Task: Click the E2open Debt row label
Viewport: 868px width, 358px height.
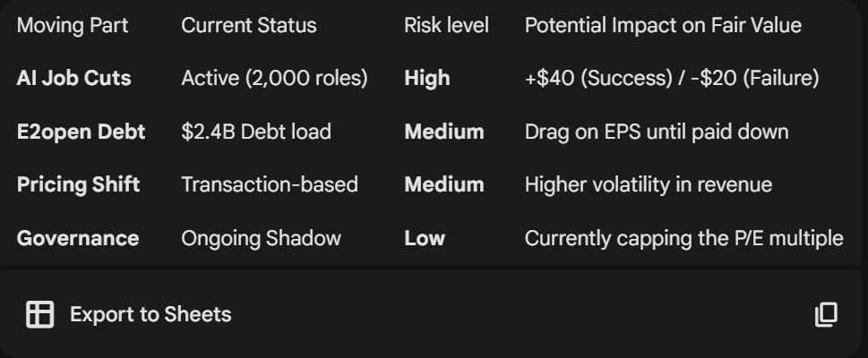Action: 81,132
